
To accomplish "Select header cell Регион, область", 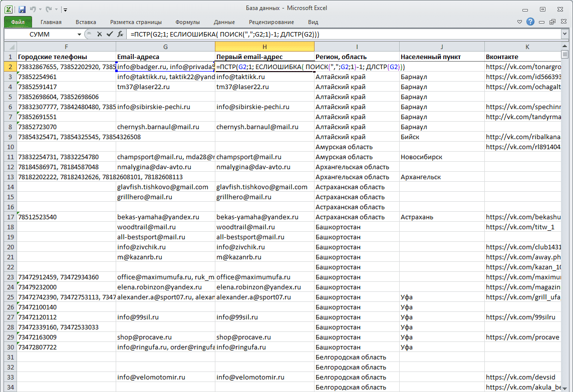I will pyautogui.click(x=357, y=57).
